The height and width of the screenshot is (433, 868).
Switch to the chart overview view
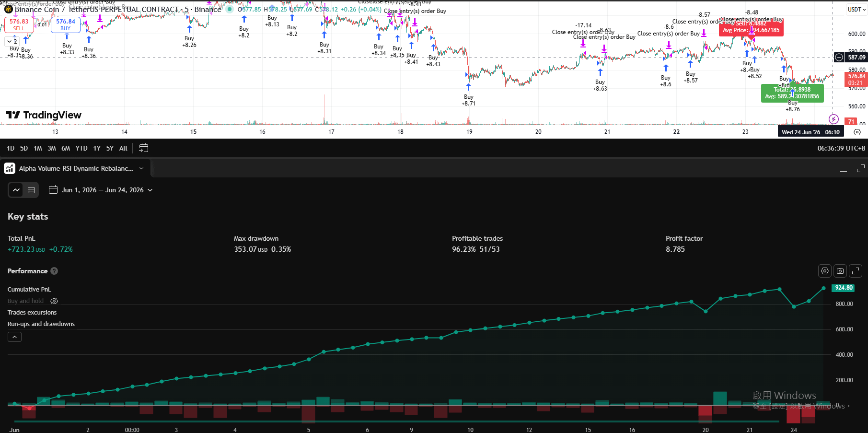[x=16, y=190]
